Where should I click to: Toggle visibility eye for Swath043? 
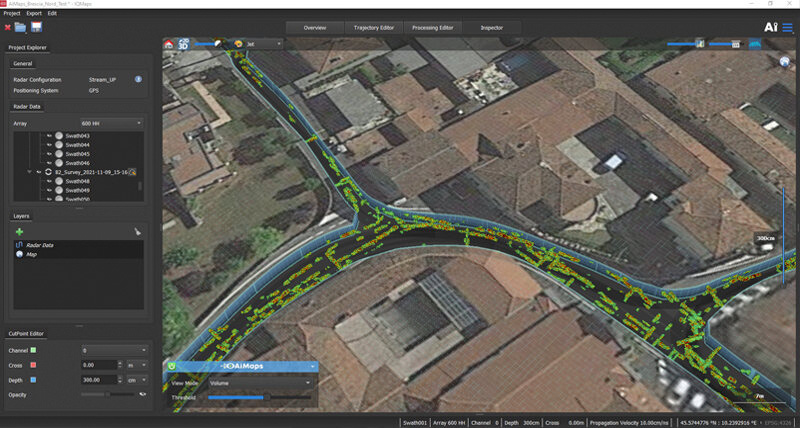click(x=48, y=136)
